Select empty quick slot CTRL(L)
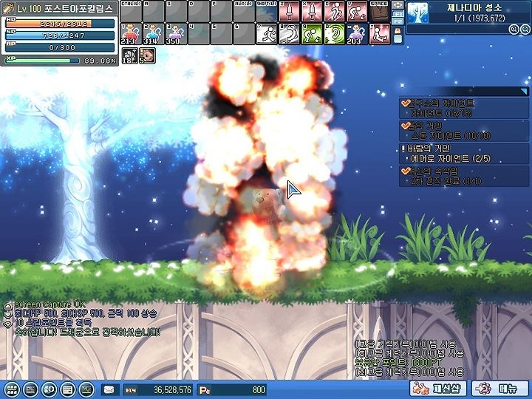 pos(131,12)
